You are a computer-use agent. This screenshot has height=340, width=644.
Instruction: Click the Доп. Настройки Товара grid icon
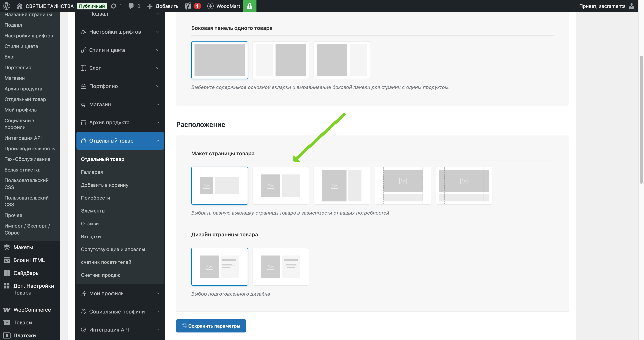coord(7,286)
